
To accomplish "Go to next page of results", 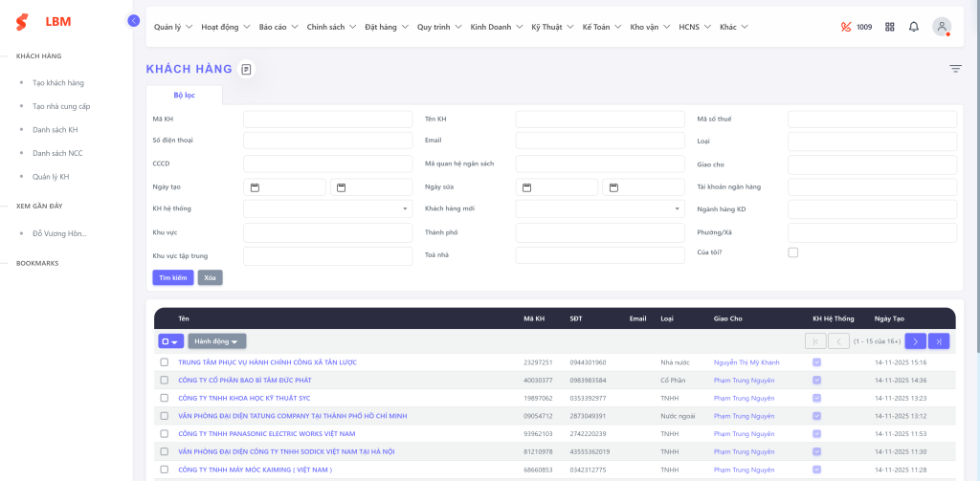I will [915, 341].
